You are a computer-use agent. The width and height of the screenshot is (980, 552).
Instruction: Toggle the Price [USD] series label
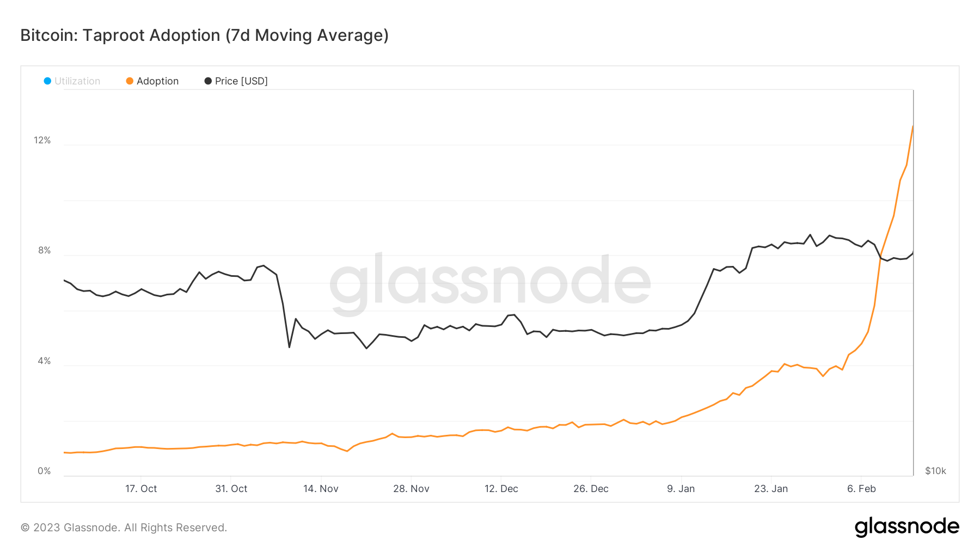241,81
